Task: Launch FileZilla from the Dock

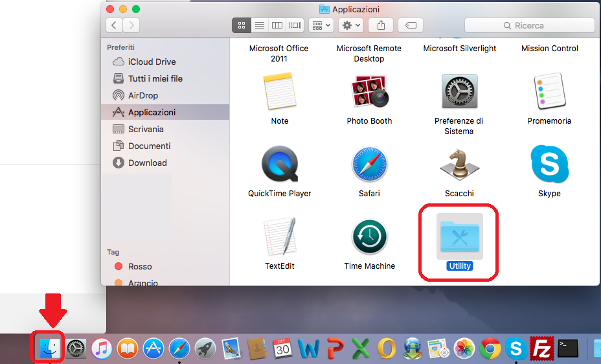Action: [542, 348]
